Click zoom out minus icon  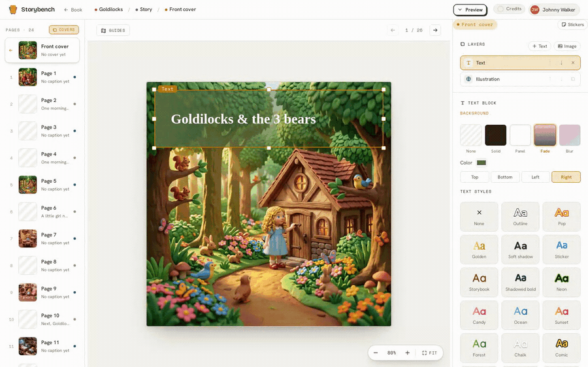tap(376, 353)
